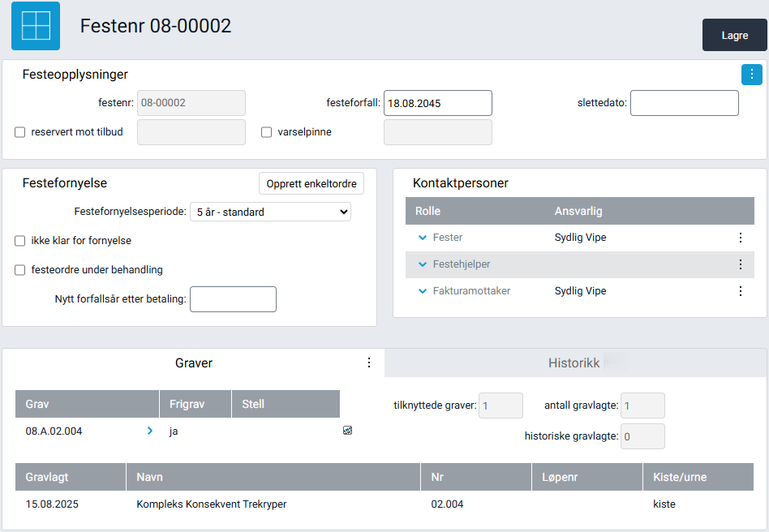Open Festefornyelsesperiode dropdown
This screenshot has height=532, width=769.
(269, 212)
